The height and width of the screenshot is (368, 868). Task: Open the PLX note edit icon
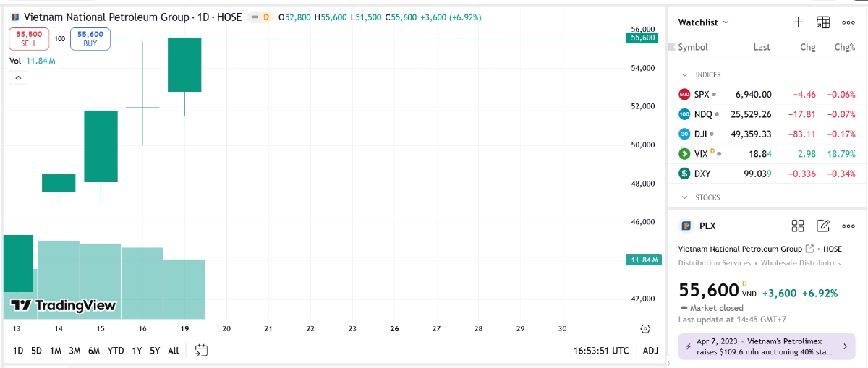click(x=823, y=226)
